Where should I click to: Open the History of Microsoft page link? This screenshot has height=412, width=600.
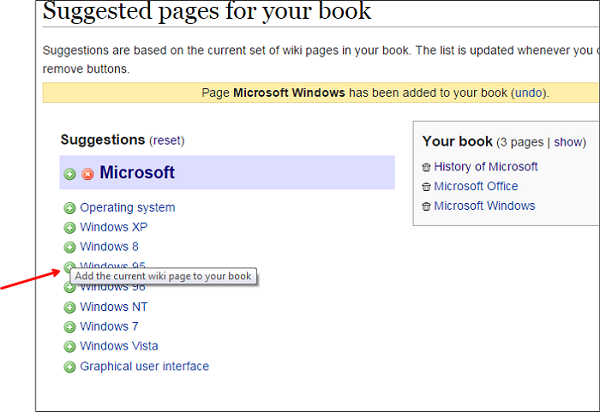486,167
